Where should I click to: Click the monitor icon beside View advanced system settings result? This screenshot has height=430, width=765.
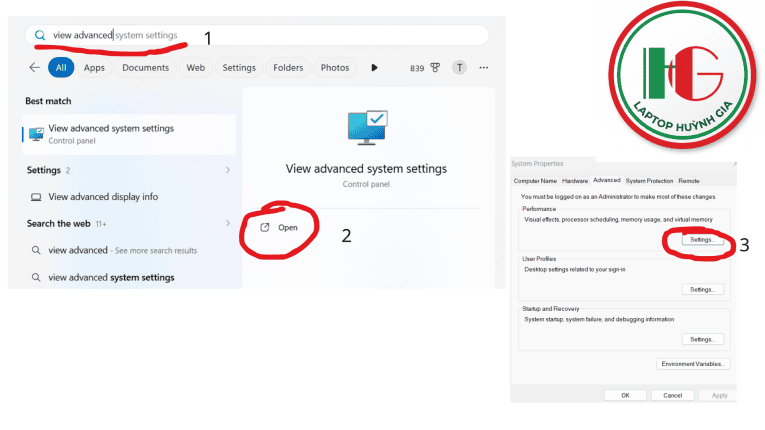[x=36, y=134]
